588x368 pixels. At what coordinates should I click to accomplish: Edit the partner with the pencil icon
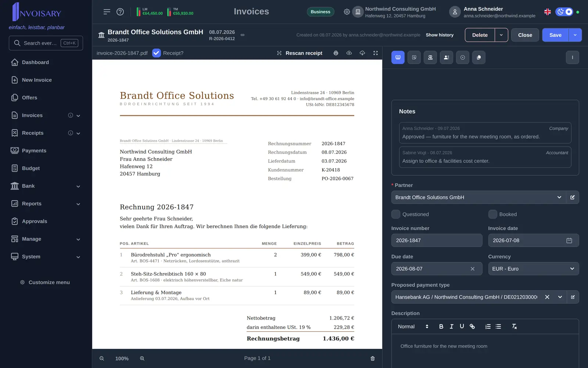[573, 197]
